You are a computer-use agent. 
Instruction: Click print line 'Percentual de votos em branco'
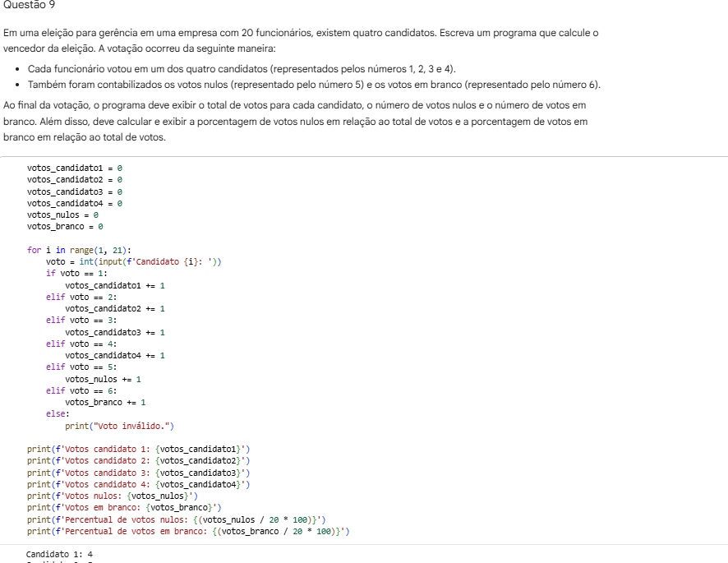pyautogui.click(x=188, y=532)
